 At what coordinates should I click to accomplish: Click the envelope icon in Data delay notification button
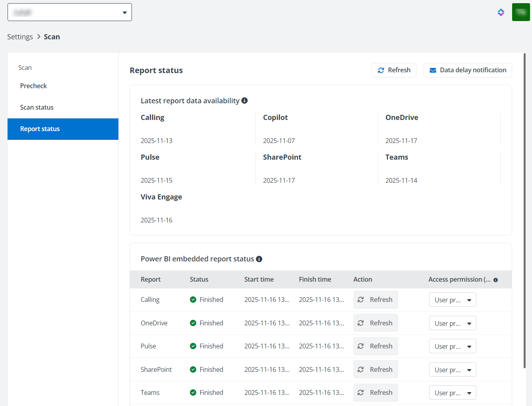433,70
